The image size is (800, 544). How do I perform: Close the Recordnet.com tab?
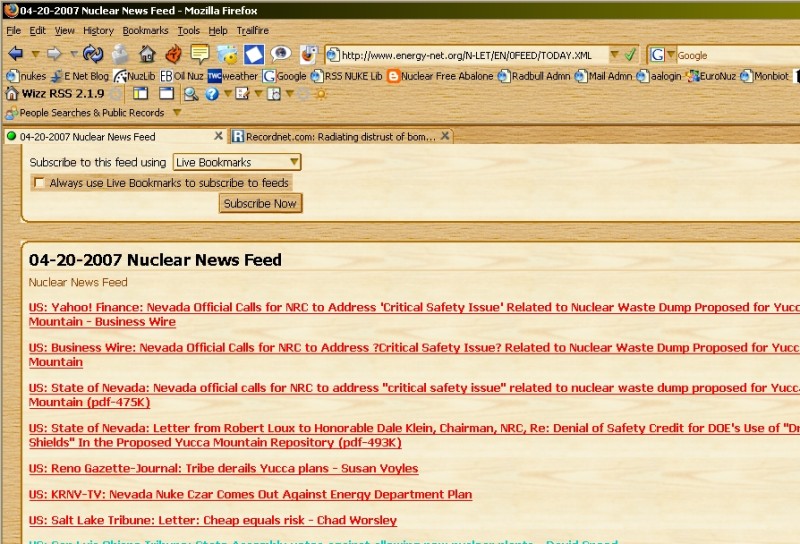[x=445, y=136]
